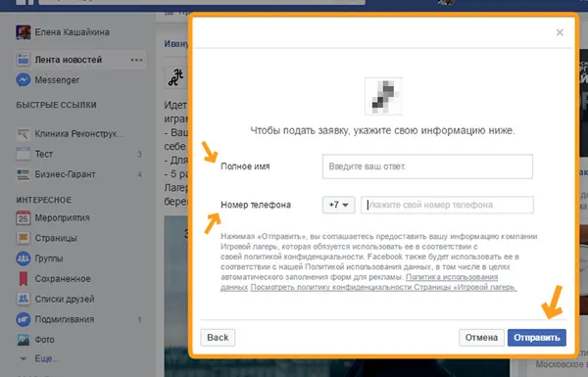Viewport: 588px width, 377px height.
Task: Click the Номер телефона field label
Action: click(x=256, y=205)
